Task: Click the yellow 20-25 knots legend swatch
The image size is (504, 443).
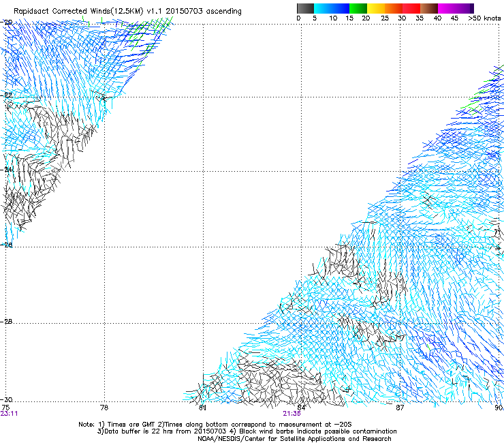Action: [376, 8]
